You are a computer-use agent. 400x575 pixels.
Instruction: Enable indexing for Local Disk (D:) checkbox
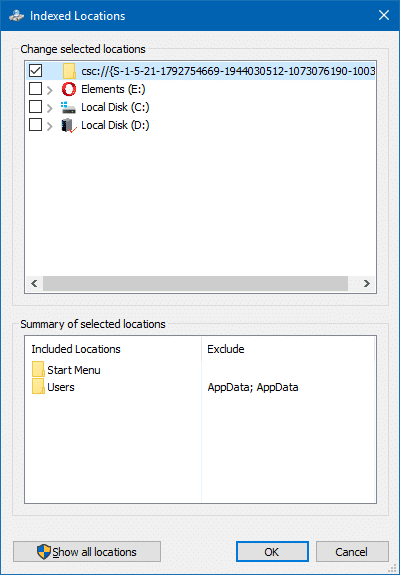coord(36,125)
